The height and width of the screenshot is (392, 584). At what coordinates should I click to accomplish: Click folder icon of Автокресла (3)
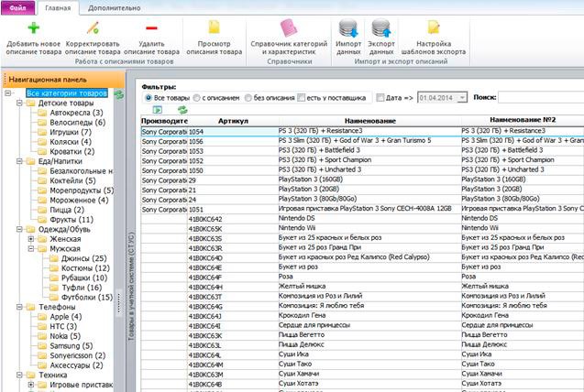tap(42, 113)
